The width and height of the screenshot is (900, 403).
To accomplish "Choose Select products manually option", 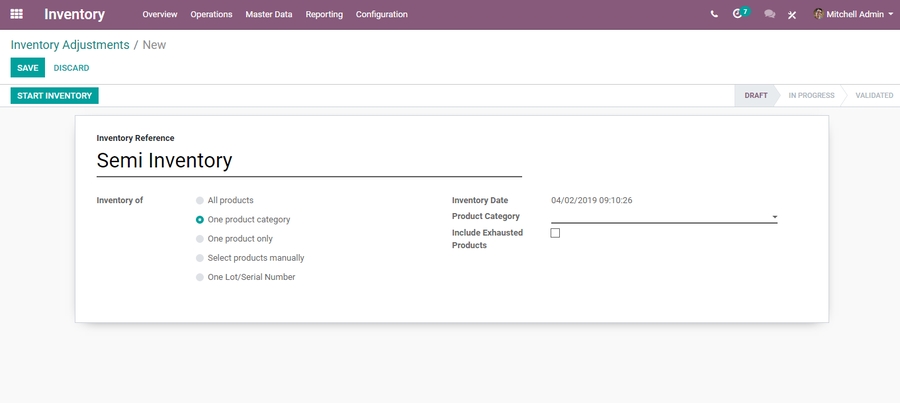I will point(200,258).
